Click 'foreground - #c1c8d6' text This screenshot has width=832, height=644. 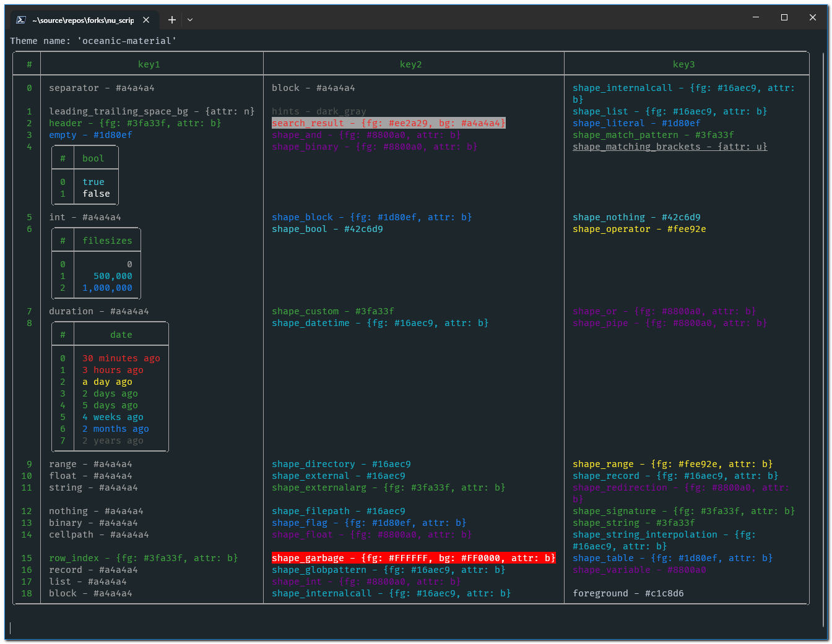pyautogui.click(x=628, y=593)
